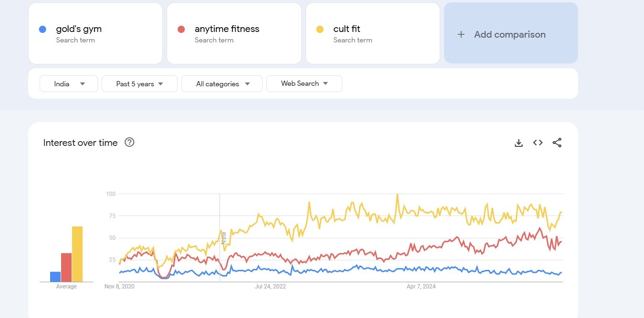Edit the gold's gym search term
This screenshot has height=318, width=644.
coord(79,29)
